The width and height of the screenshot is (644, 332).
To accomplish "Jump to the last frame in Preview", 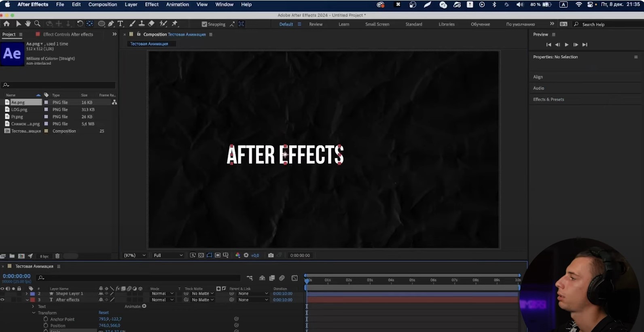I will (585, 45).
